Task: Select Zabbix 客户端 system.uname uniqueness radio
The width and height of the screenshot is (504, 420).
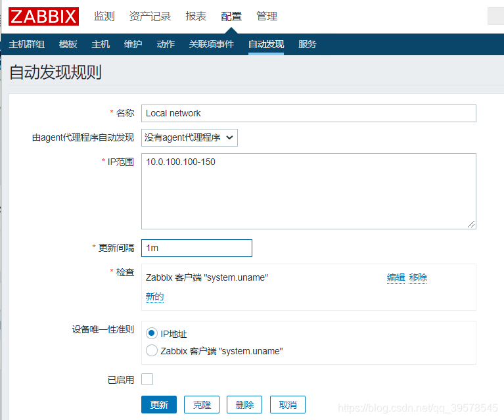Action: coord(151,350)
